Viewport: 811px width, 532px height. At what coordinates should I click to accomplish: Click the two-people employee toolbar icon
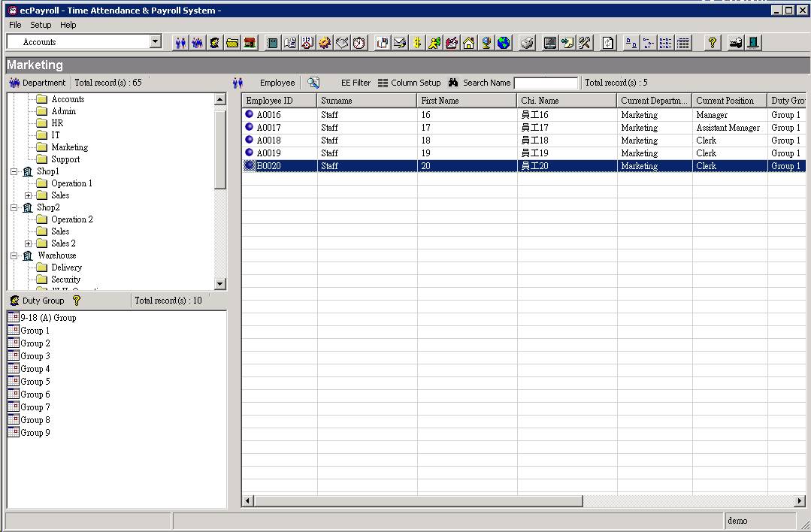180,43
